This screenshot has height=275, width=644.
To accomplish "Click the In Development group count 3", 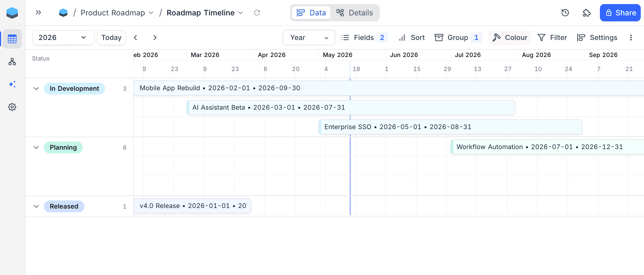I will [125, 89].
